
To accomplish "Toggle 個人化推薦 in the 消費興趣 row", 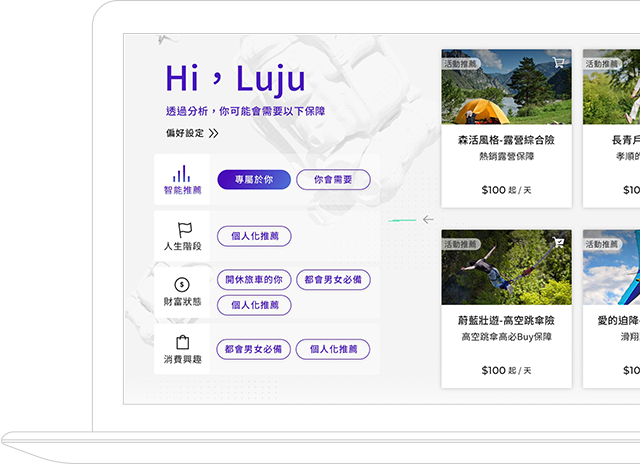I will tap(333, 349).
